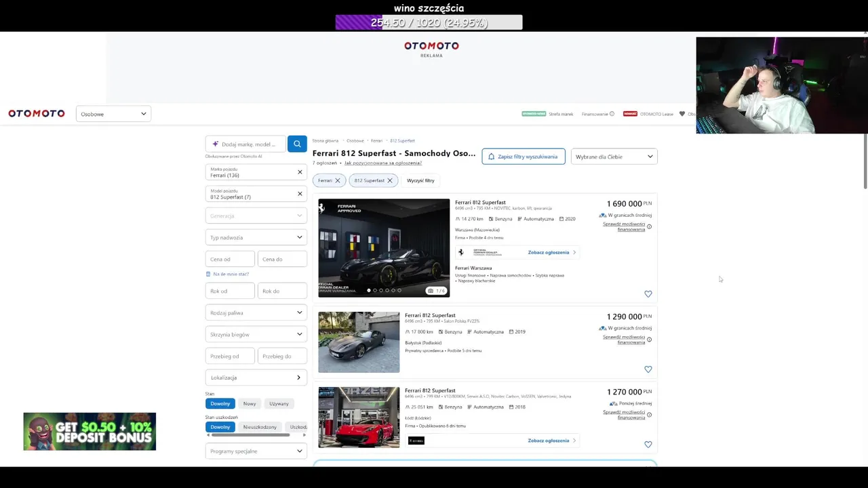Favorite the 1 690 000 PLN Ferrari listing

(648, 293)
